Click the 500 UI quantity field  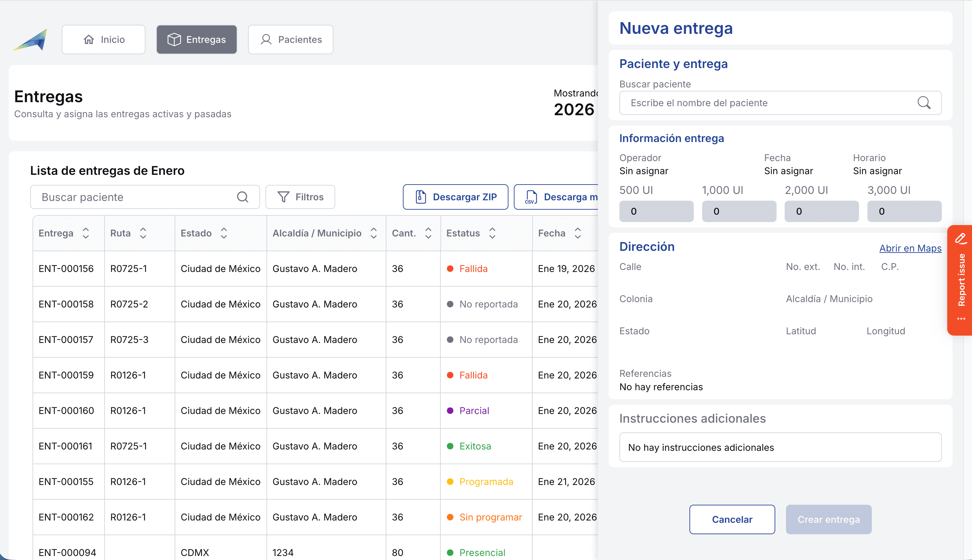click(656, 211)
